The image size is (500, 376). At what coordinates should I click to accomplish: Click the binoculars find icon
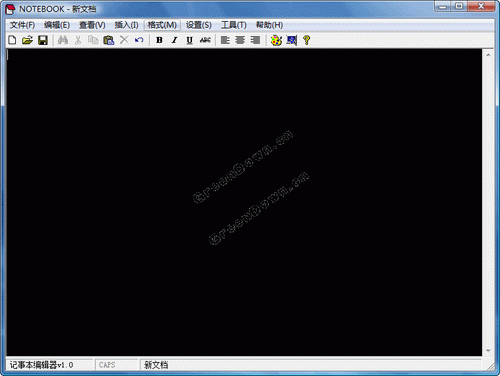tap(63, 40)
